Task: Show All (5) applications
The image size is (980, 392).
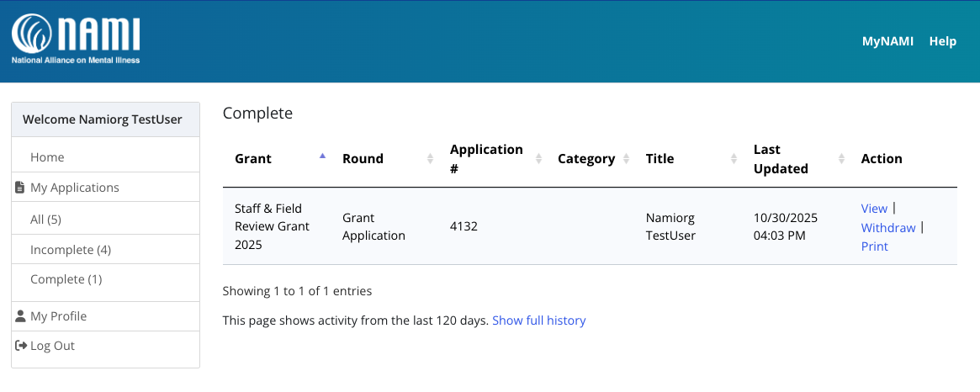Action: click(45, 220)
